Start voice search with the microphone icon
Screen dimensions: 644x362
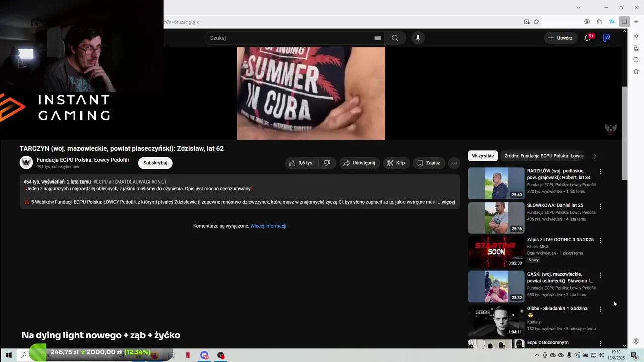coord(417,38)
